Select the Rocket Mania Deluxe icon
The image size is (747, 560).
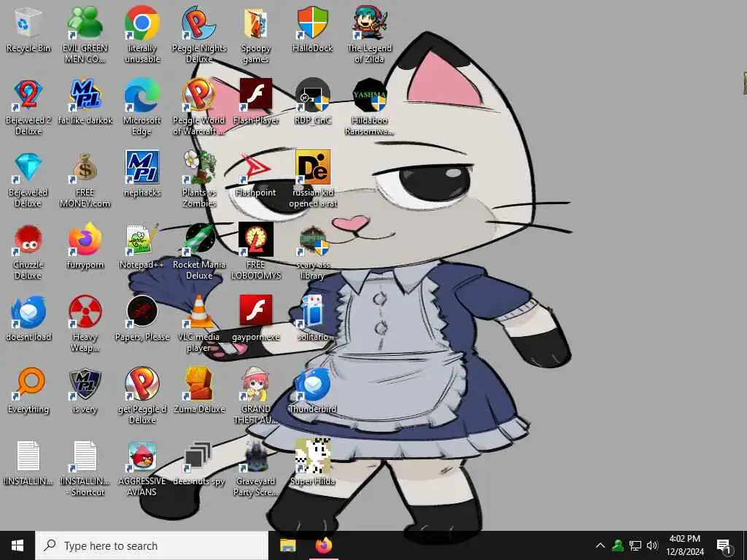tap(199, 239)
